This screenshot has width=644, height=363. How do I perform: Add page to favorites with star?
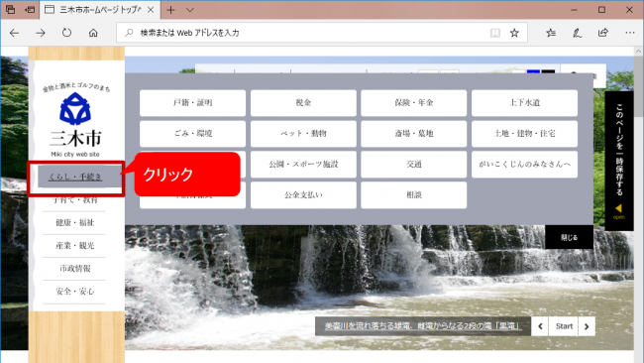(x=514, y=33)
